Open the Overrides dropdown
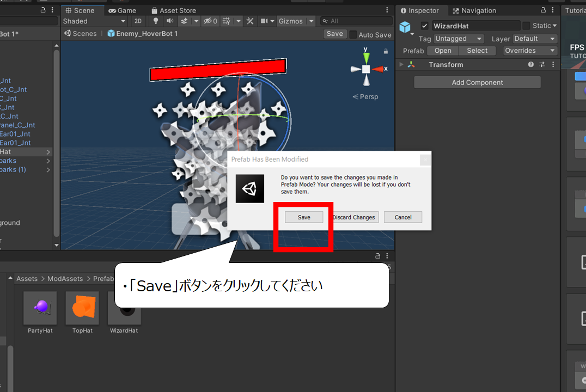Screen dimensions: 586x392 pos(530,51)
